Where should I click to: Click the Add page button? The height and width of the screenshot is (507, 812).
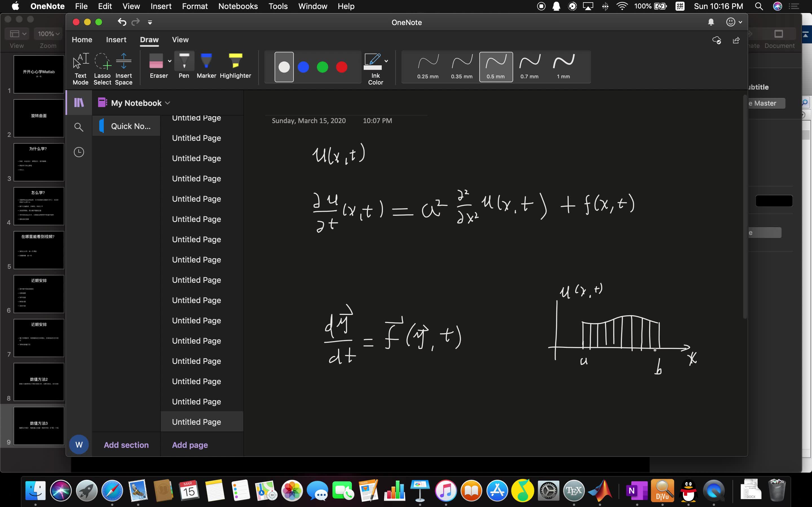tap(189, 444)
